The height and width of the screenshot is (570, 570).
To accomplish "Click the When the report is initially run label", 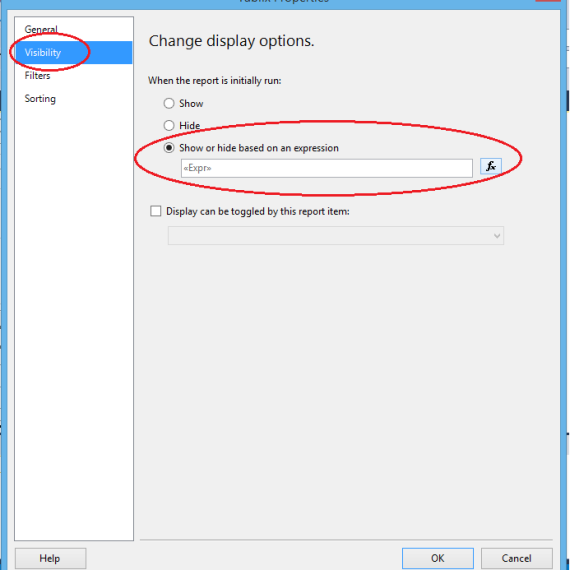I will 214,81.
